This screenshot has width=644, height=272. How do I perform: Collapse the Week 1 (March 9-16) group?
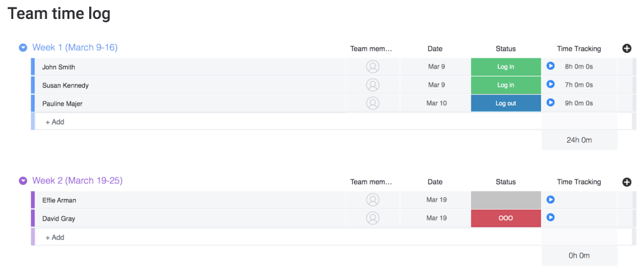[x=23, y=48]
